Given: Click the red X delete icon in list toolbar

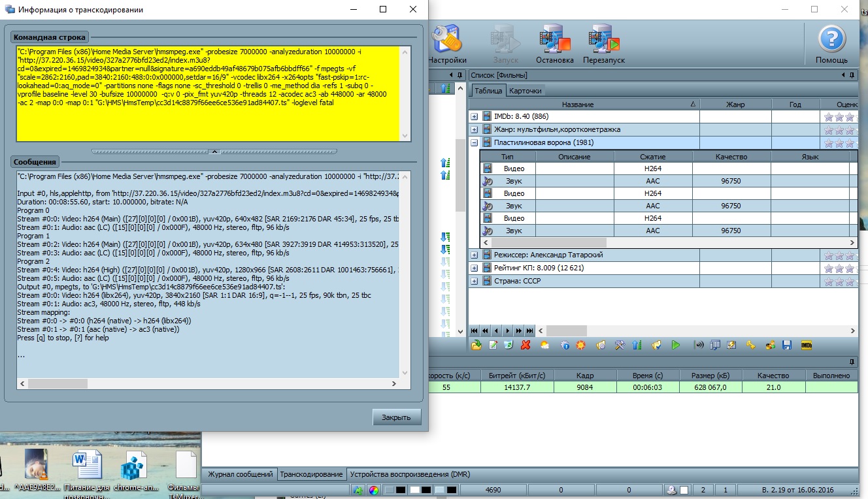Looking at the screenshot, I should [526, 345].
